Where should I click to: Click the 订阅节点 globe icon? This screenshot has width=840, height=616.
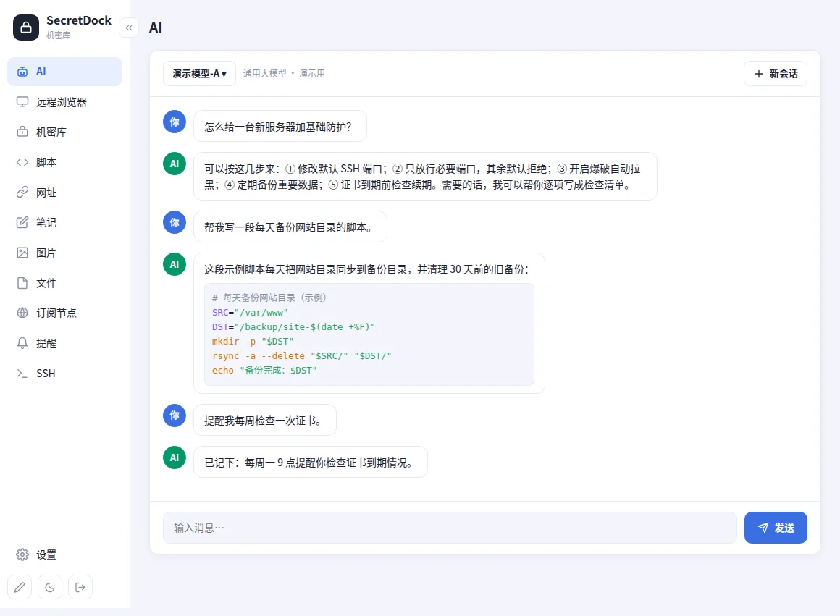pos(22,313)
